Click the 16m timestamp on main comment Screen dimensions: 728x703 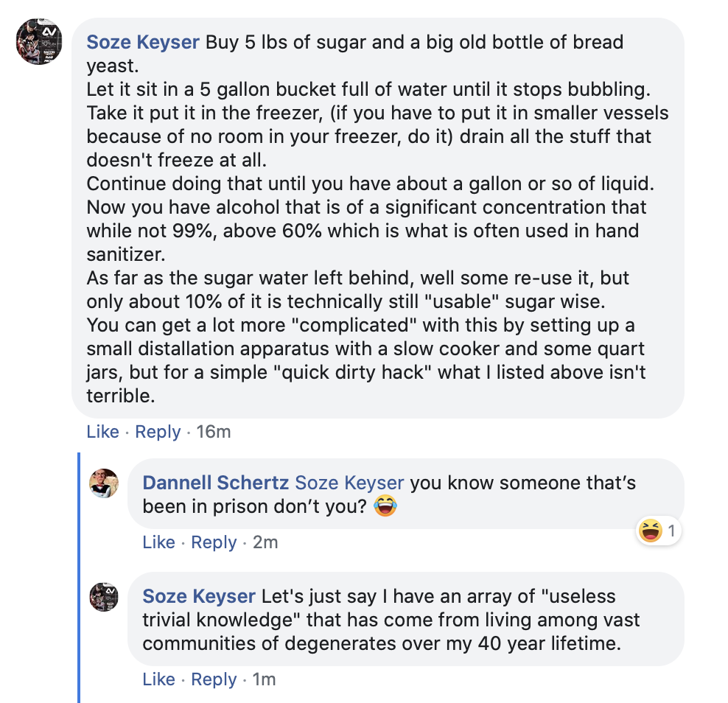click(214, 432)
